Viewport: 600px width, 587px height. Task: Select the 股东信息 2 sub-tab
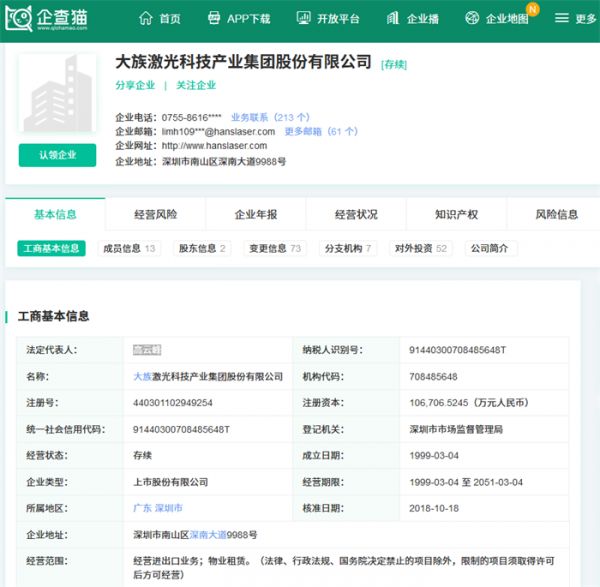pos(202,248)
